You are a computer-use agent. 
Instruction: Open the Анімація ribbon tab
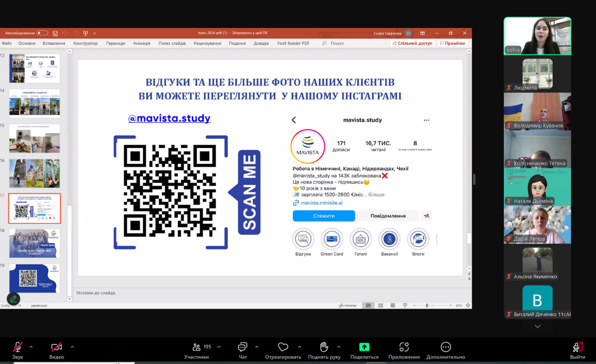(142, 43)
